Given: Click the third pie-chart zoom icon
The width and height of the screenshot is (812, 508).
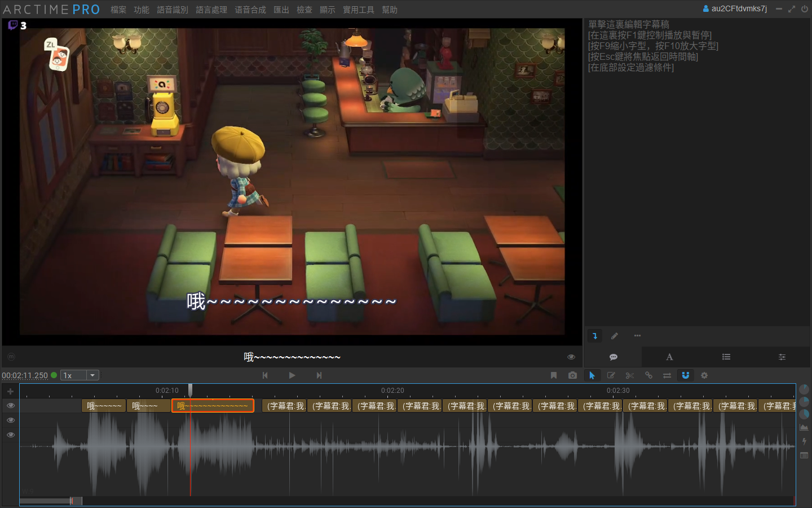Looking at the screenshot, I should tap(804, 414).
